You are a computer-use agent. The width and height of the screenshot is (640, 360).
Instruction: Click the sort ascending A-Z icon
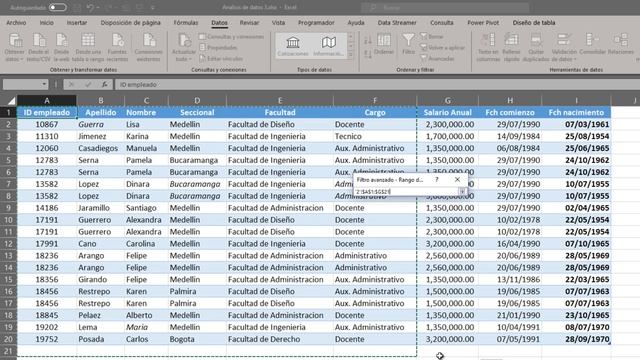pyautogui.click(x=368, y=40)
